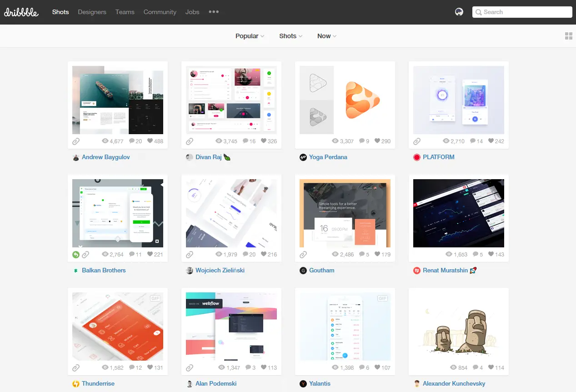Open the Moai statues illustration thumbnail
The width and height of the screenshot is (576, 392).
point(459,327)
